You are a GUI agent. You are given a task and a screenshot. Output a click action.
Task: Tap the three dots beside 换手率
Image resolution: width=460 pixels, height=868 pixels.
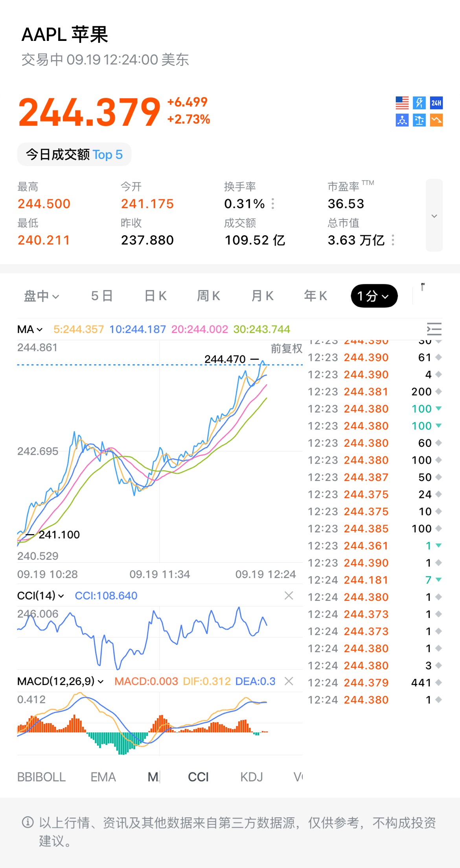point(273,204)
